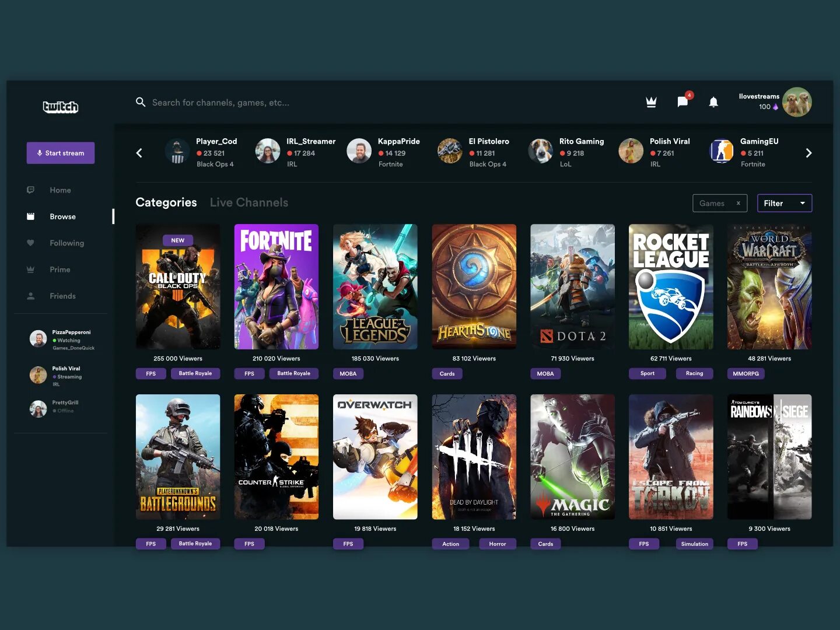
Task: Switch to Live Channels tab
Action: (249, 202)
